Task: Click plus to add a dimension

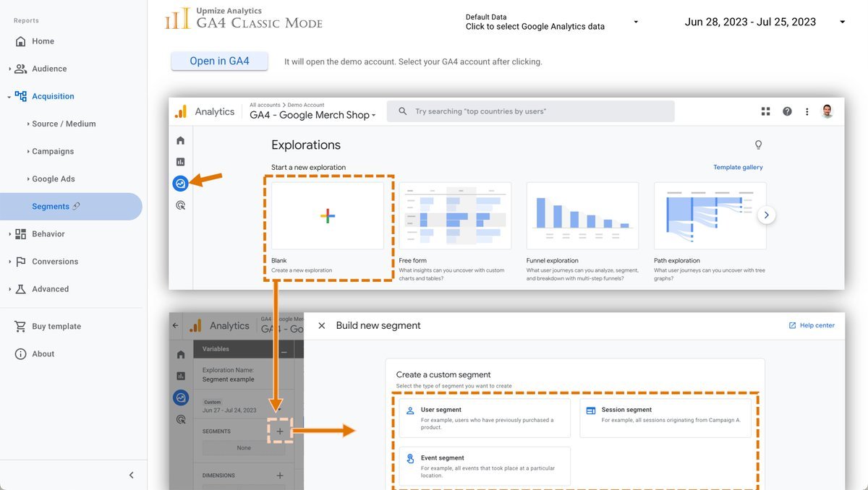Action: pos(280,476)
